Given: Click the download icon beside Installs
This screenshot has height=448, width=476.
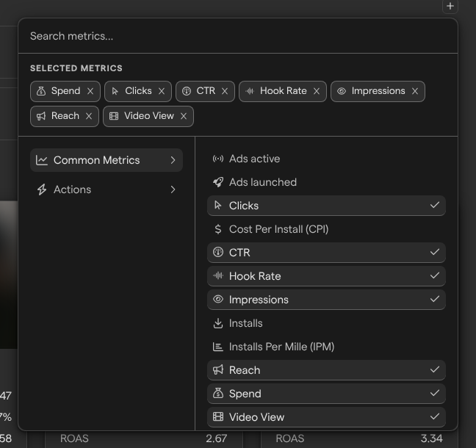Looking at the screenshot, I should [x=218, y=323].
